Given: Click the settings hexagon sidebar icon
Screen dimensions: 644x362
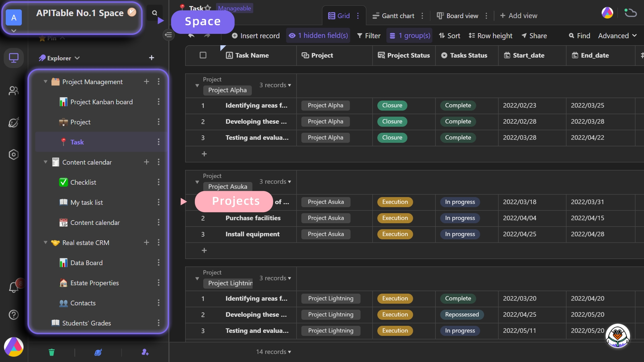Looking at the screenshot, I should tap(13, 155).
